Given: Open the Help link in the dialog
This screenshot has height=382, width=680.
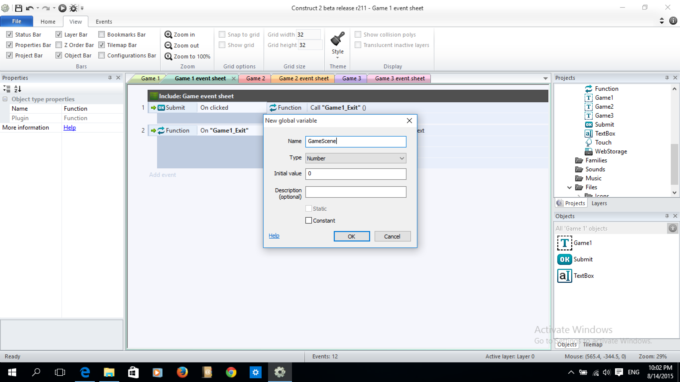Looking at the screenshot, I should tap(274, 236).
